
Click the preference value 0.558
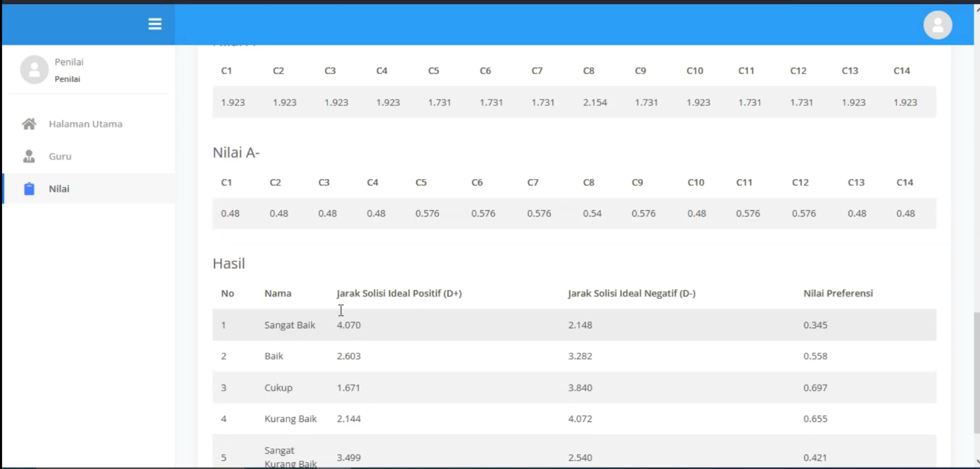pos(815,356)
